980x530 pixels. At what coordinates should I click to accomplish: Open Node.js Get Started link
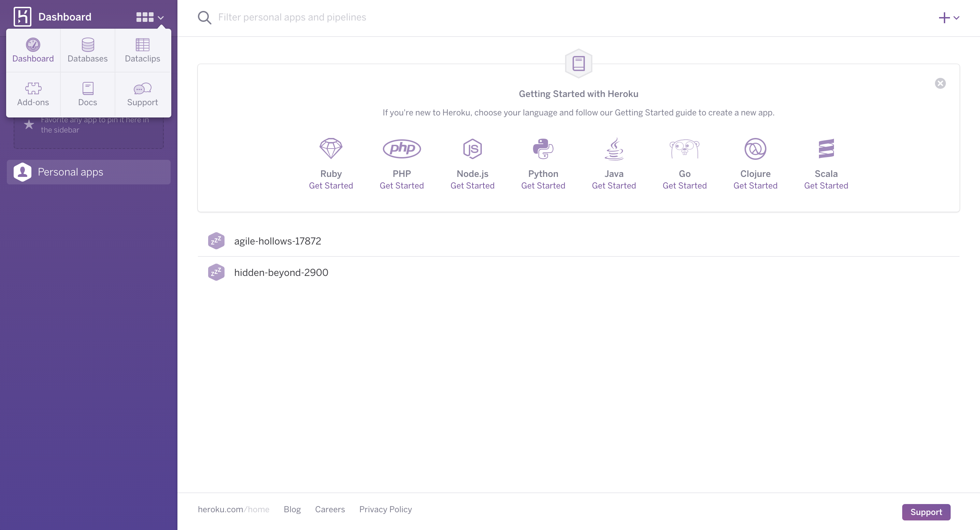(x=473, y=185)
